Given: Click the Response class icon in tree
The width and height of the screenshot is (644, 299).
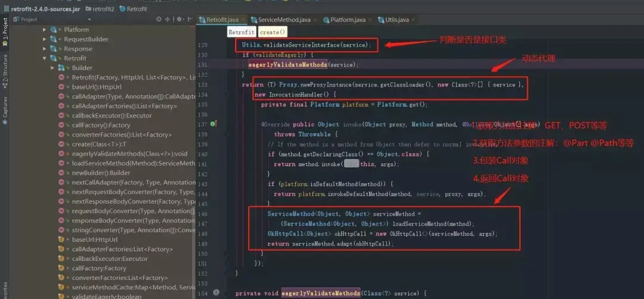Looking at the screenshot, I should (54, 48).
